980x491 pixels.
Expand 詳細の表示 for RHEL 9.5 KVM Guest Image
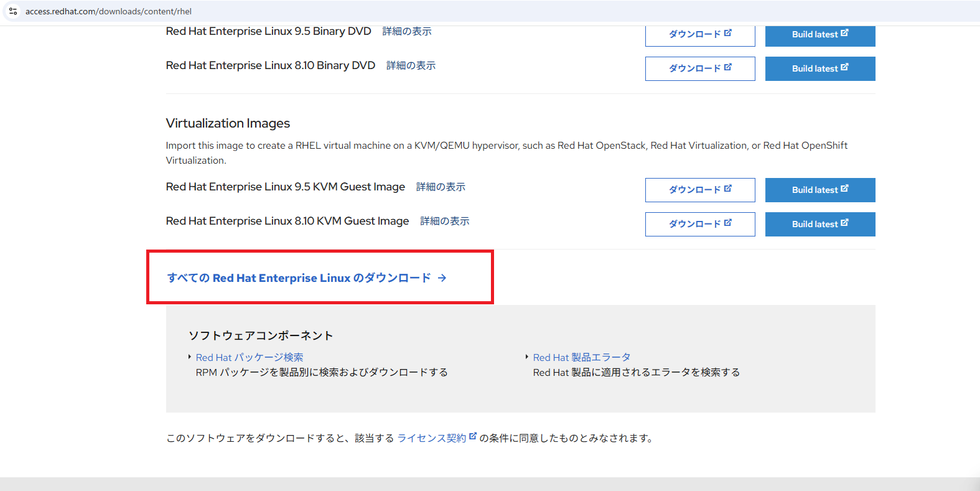coord(441,187)
